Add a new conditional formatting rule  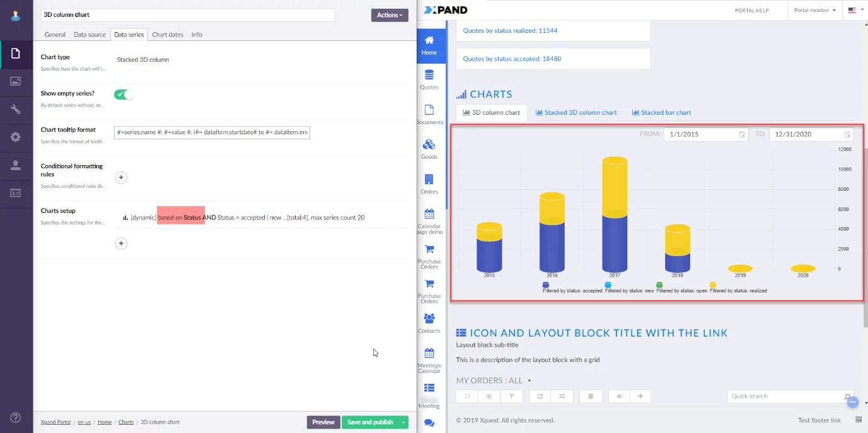click(122, 178)
